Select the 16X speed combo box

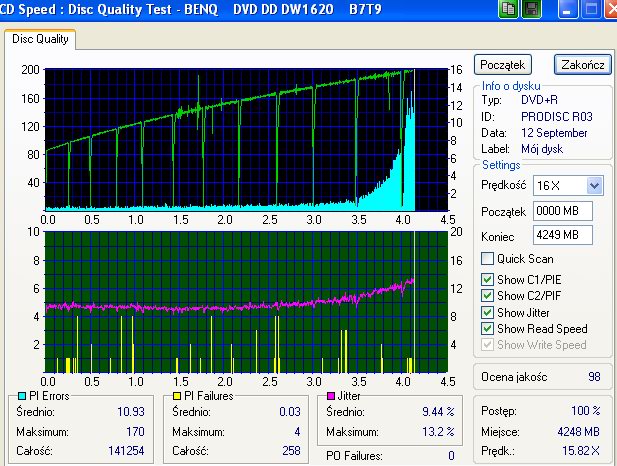coord(568,185)
